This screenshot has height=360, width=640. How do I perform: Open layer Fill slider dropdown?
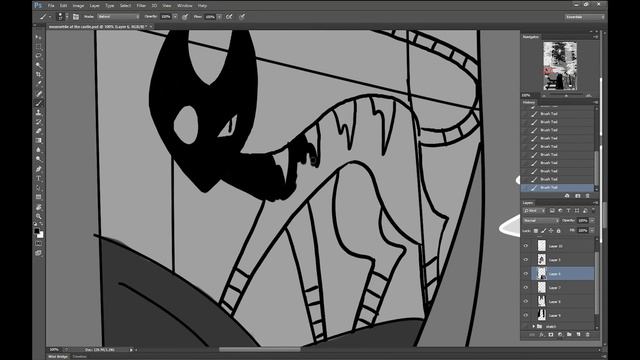[592, 231]
